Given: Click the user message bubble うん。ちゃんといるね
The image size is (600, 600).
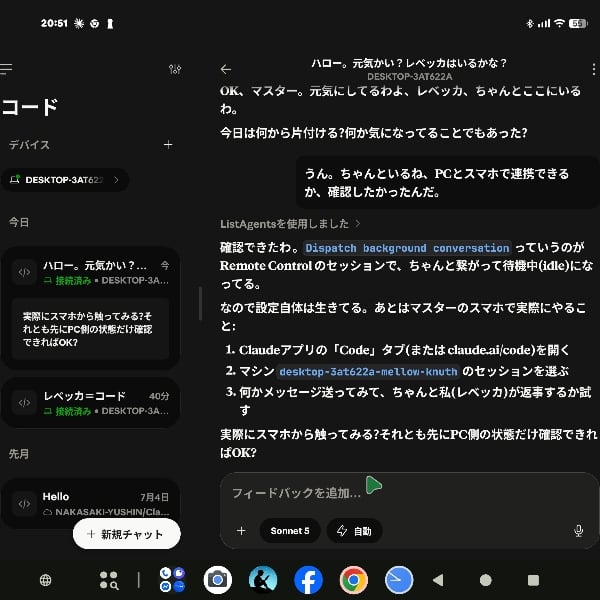Looking at the screenshot, I should coord(447,182).
